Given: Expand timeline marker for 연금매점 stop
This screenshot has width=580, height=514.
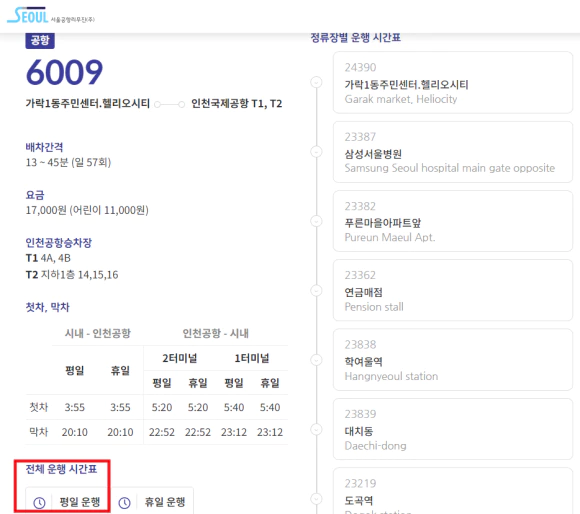Looking at the screenshot, I should coord(316,291).
